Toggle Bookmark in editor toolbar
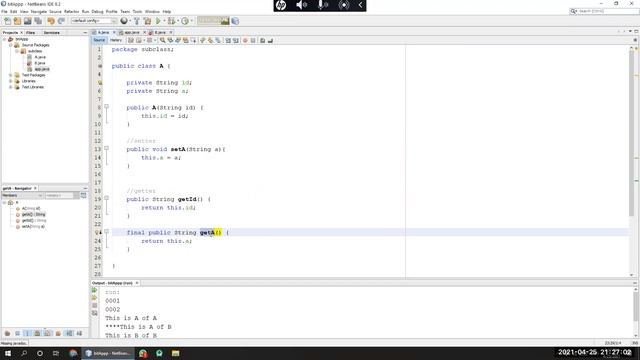This screenshot has height=360, width=640. (218, 40)
